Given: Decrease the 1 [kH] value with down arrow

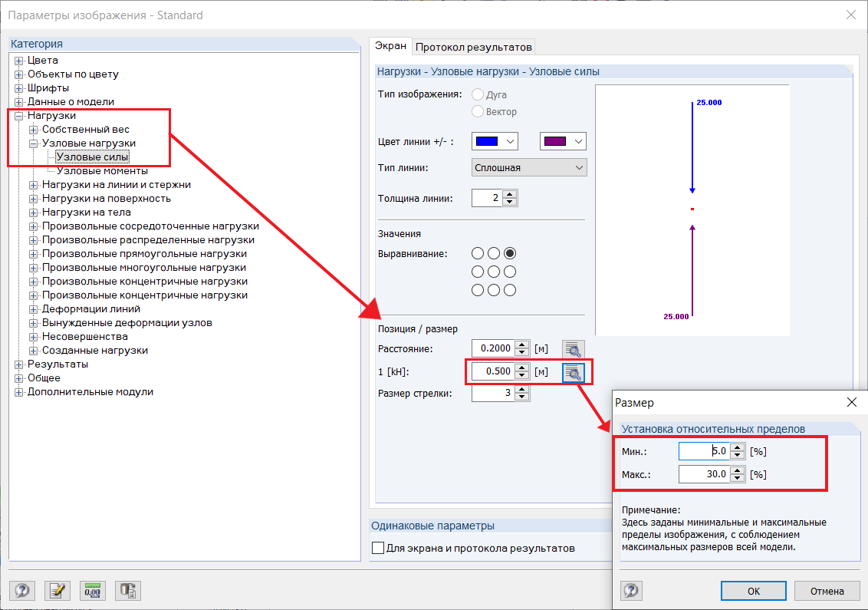Looking at the screenshot, I should 521,376.
